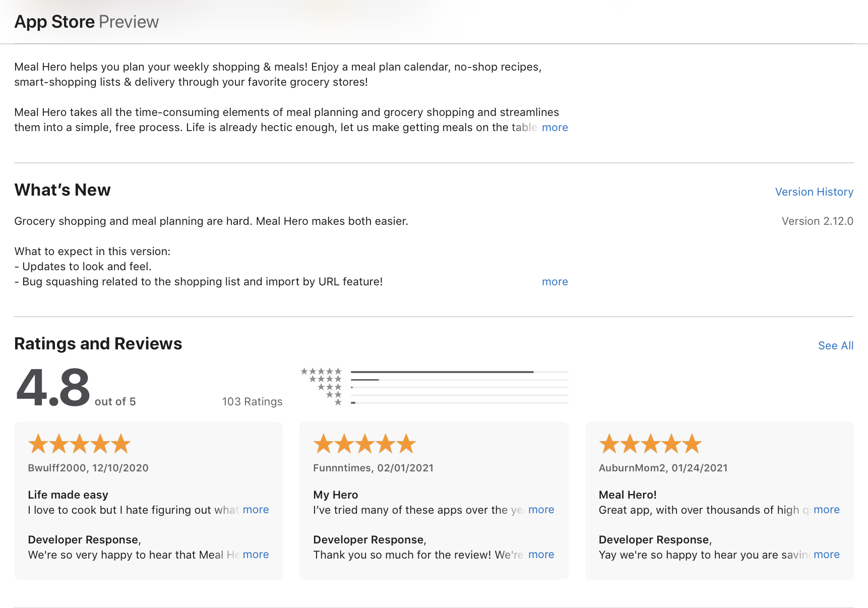Click the five-star histogram bar
Screen dimensions: 868x608
(x=459, y=372)
